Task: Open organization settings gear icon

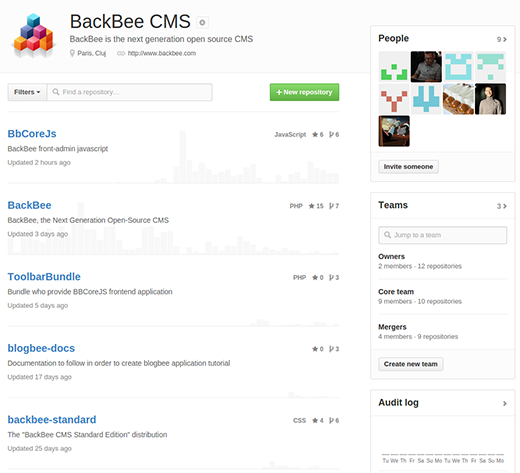Action: point(202,23)
